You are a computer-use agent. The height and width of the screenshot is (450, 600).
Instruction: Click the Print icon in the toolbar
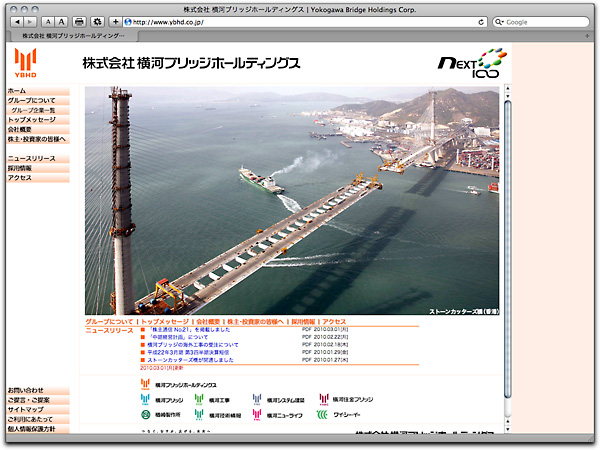79,21
